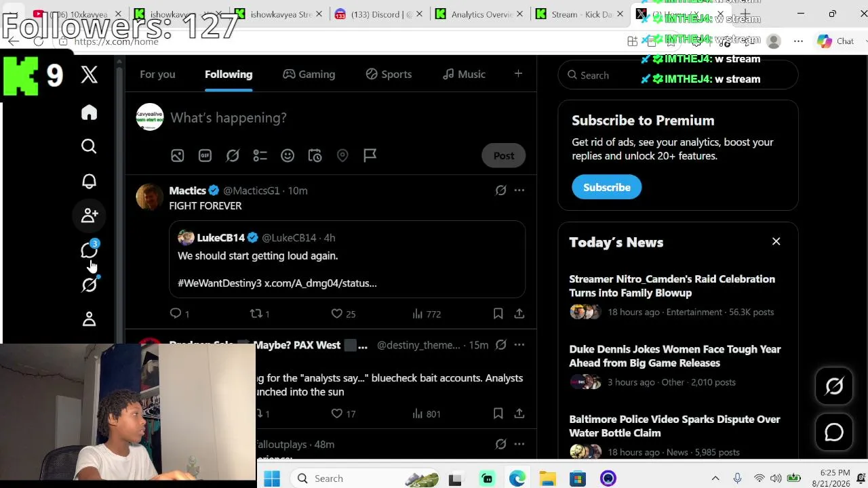Enhance the post with Grok in composer

[233, 156]
